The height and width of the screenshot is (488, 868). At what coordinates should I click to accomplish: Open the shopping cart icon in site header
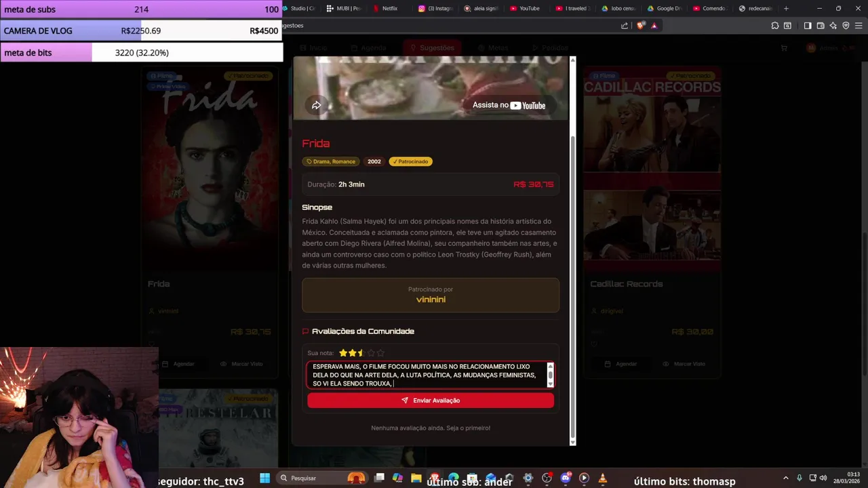click(x=784, y=48)
